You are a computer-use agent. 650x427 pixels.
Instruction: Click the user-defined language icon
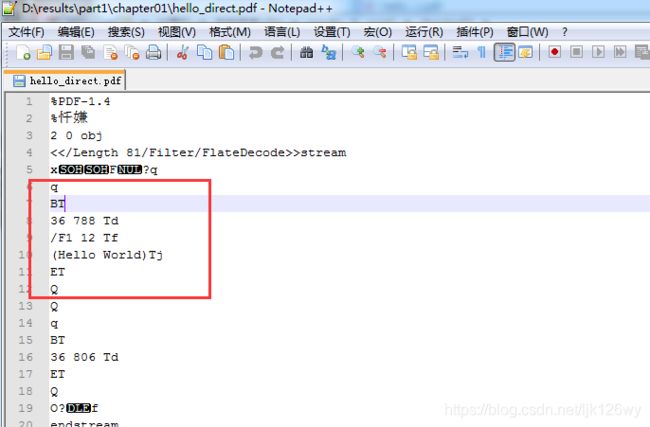click(526, 53)
